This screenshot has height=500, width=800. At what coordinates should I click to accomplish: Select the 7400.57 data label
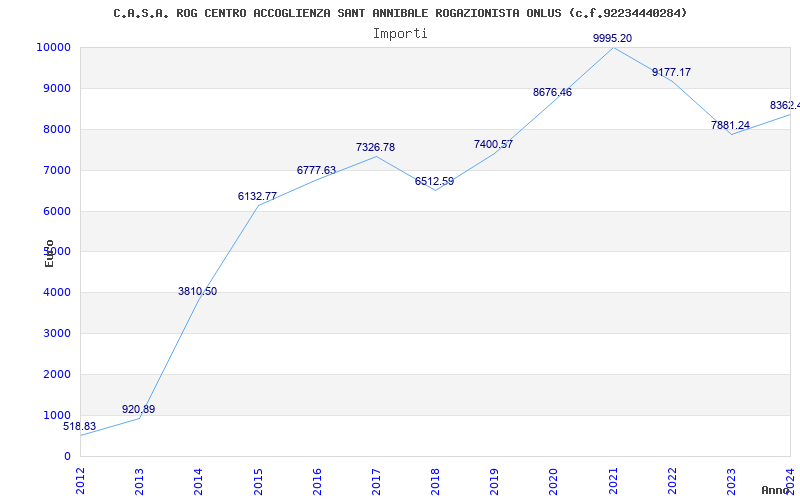(x=493, y=144)
